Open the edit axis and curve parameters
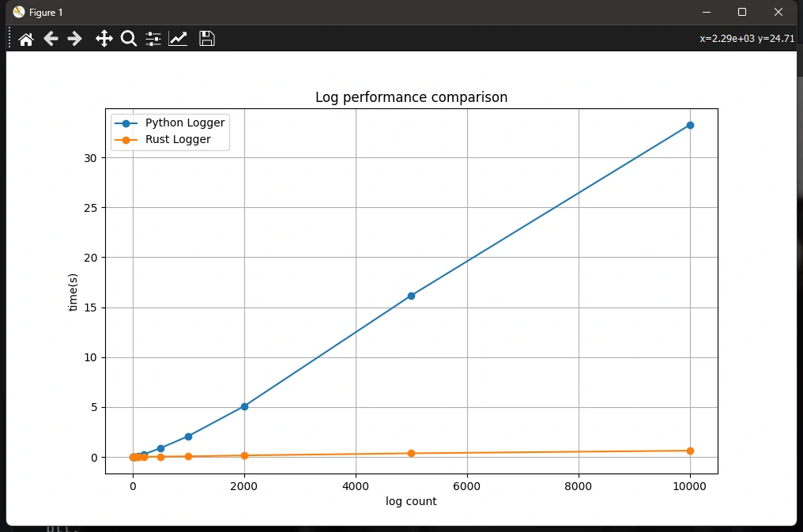This screenshot has width=803, height=532. pyautogui.click(x=178, y=39)
